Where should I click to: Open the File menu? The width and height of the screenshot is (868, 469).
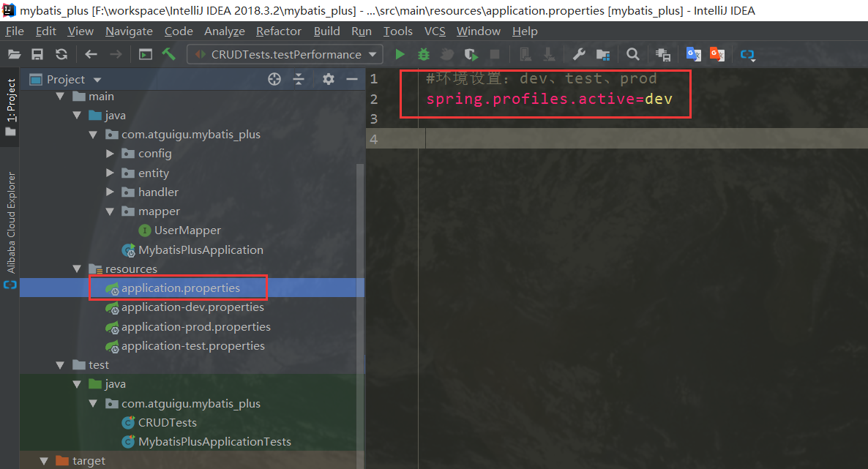pos(15,31)
